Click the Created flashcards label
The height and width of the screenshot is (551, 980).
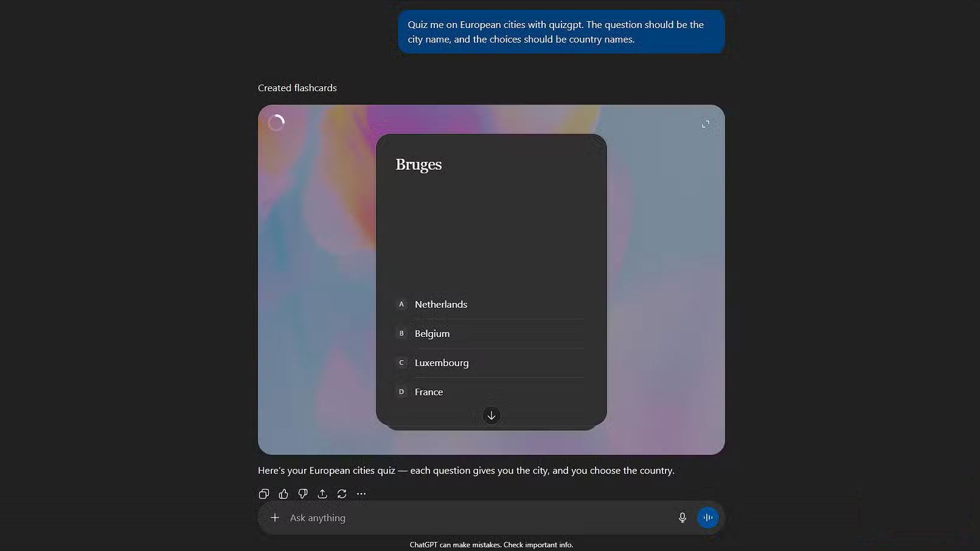297,88
